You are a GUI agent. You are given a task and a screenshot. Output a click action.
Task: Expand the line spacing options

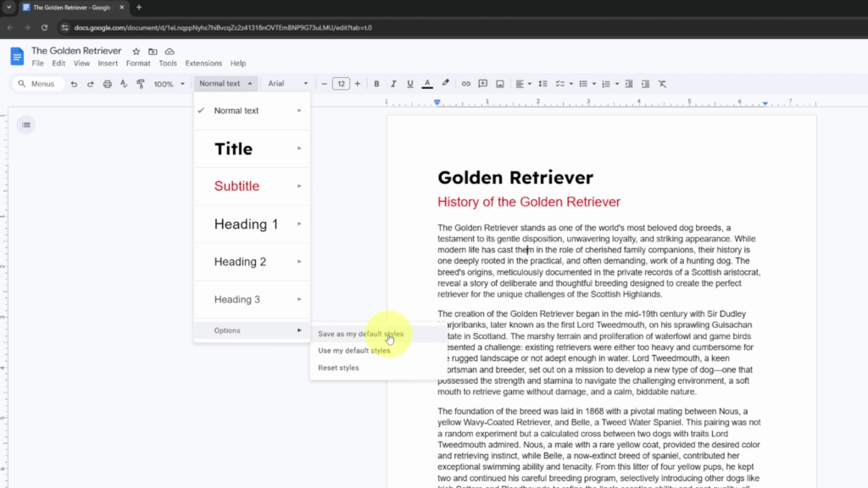tap(543, 83)
